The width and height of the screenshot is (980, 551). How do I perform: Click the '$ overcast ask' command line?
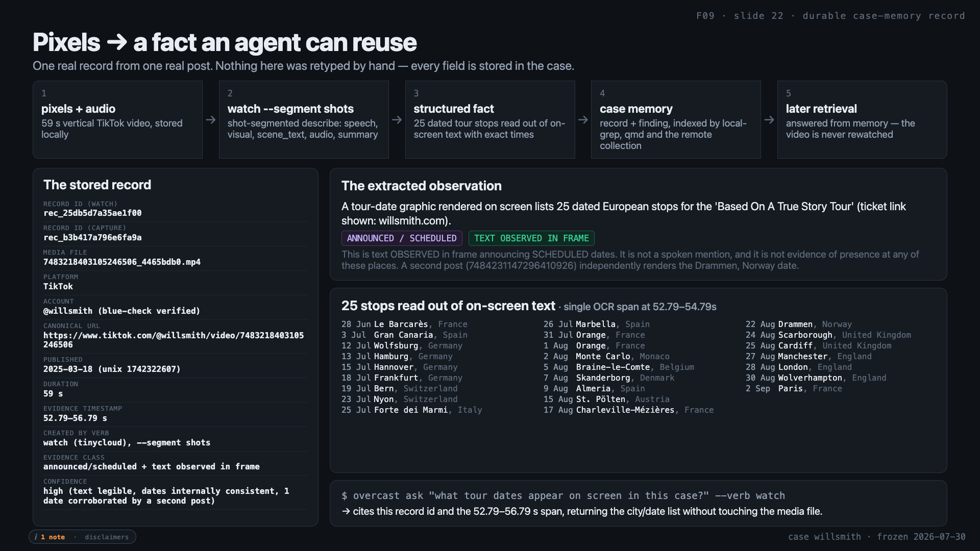563,496
